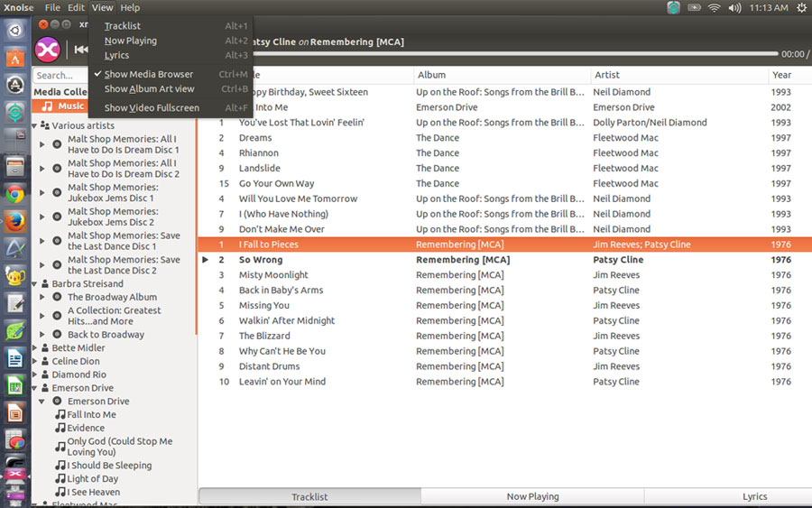Sort by the Album column header

pyautogui.click(x=502, y=75)
